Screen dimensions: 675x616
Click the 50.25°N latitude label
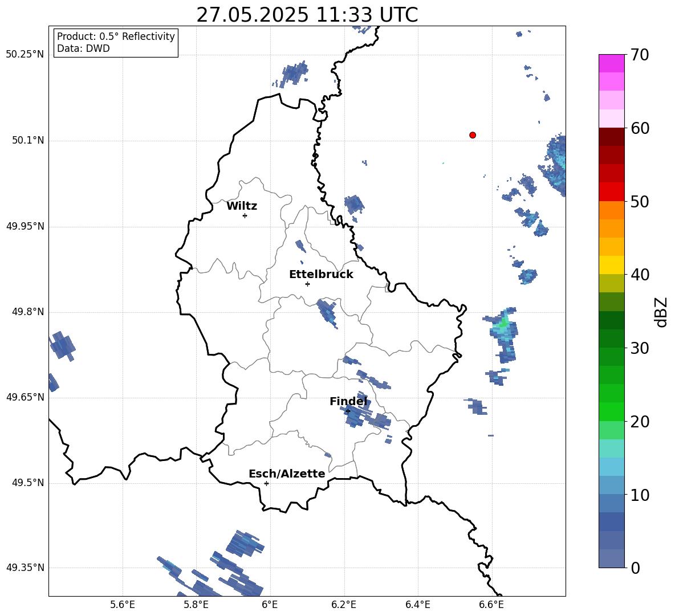coord(25,55)
